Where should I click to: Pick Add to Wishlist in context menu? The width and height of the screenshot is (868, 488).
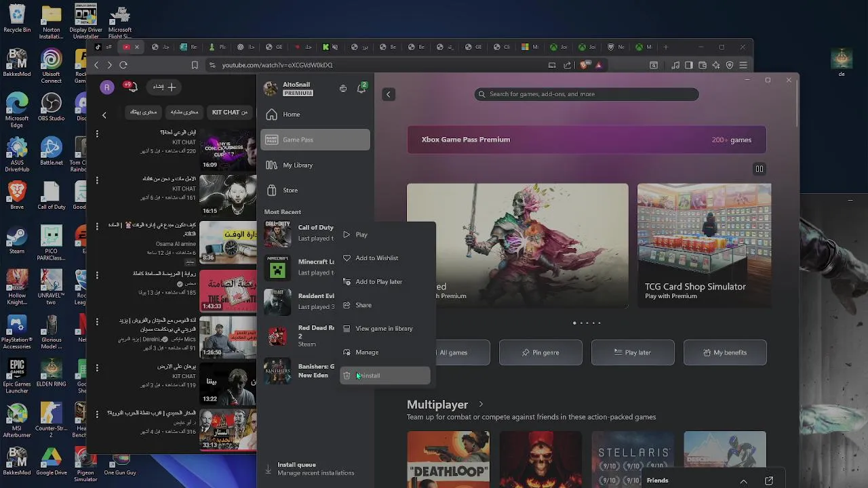(384, 258)
